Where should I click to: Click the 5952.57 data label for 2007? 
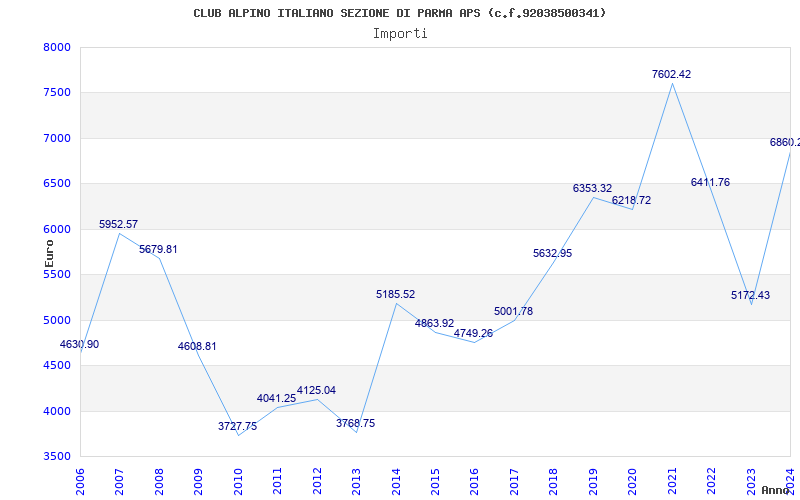pos(118,224)
